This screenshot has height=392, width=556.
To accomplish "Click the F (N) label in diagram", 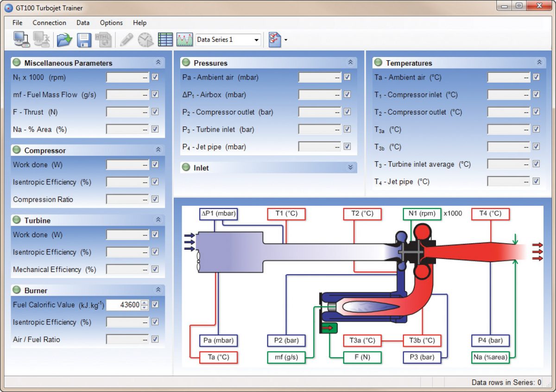I will tap(362, 357).
